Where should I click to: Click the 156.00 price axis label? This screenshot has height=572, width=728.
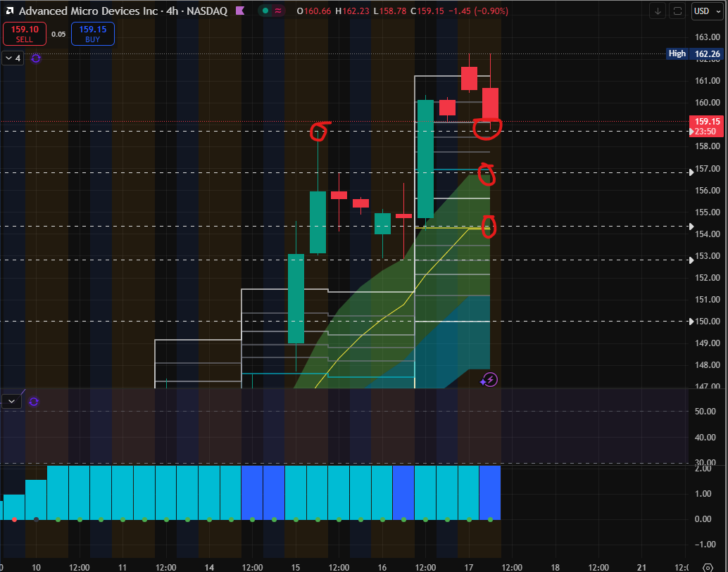point(707,190)
